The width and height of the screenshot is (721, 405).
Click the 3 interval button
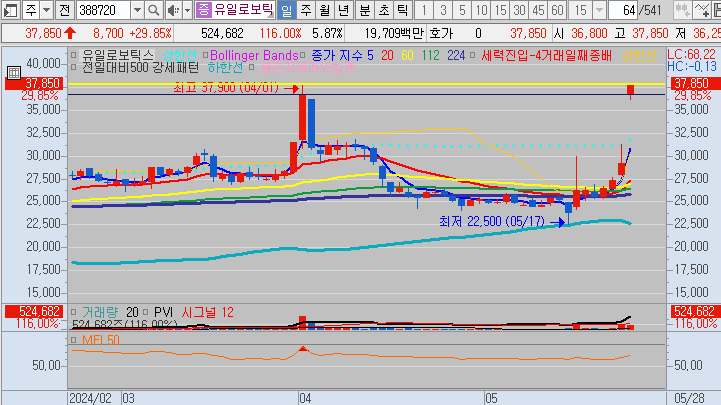pos(443,10)
